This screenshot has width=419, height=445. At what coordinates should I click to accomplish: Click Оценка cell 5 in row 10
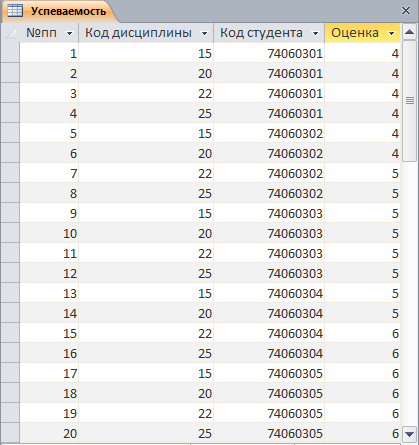point(363,233)
